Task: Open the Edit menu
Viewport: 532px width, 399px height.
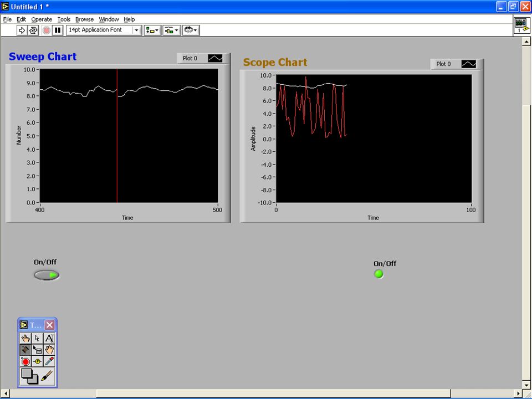Action: click(x=22, y=19)
